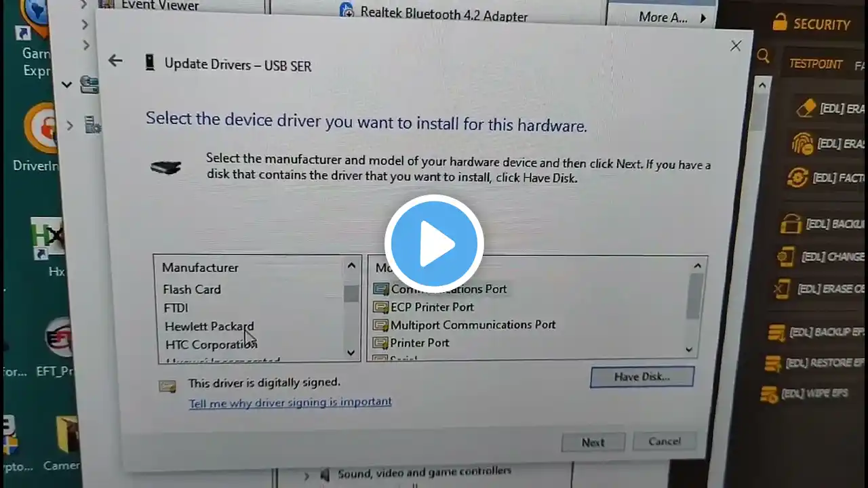Expand the More Actions arrow in Actions pane

[x=703, y=18]
